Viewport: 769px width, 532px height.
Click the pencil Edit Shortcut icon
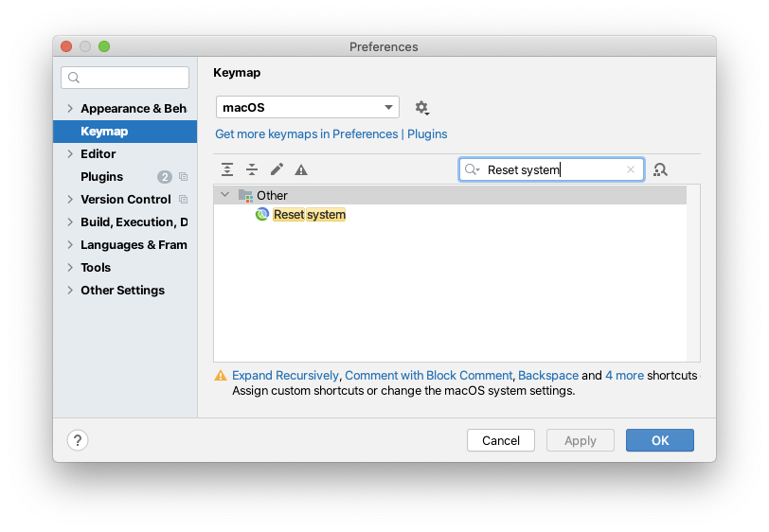277,169
